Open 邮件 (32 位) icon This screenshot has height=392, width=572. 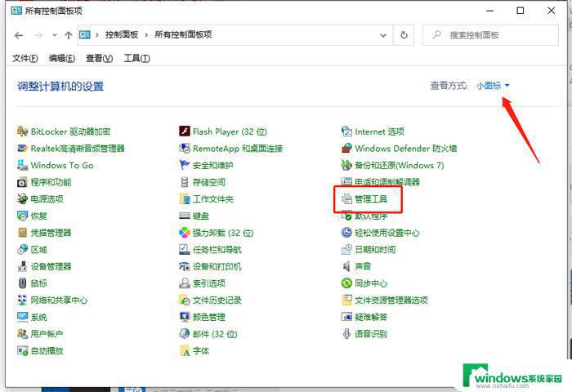[x=185, y=334]
